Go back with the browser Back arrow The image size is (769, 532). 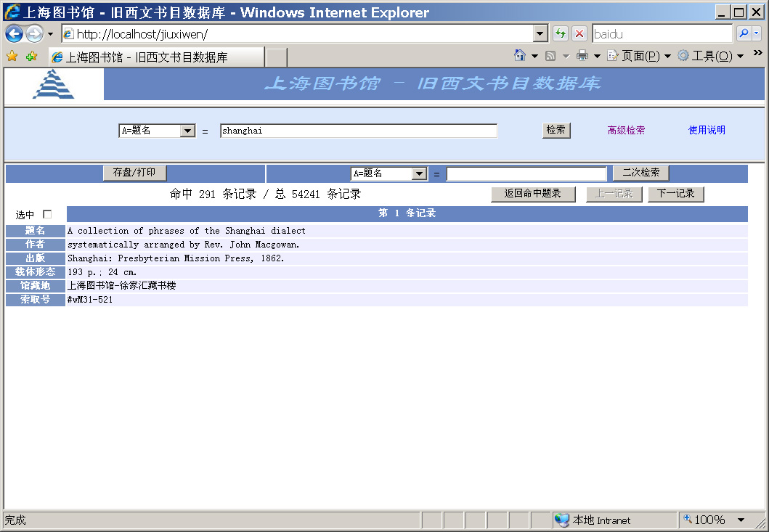pos(14,34)
